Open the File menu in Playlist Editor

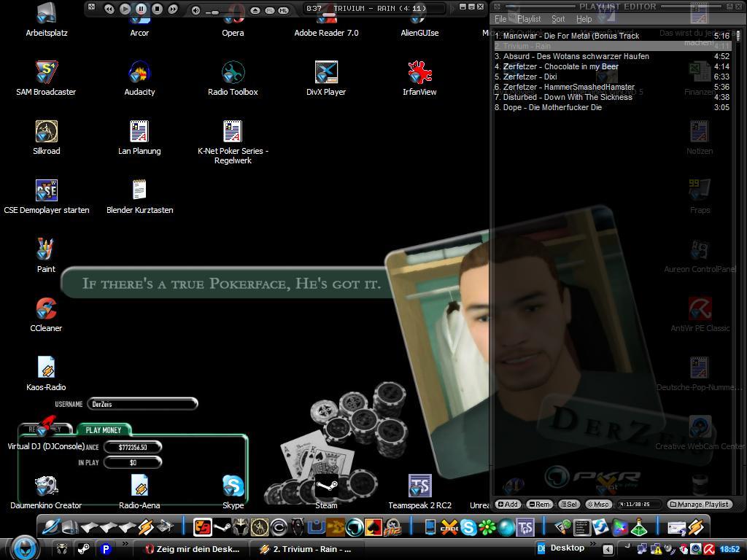click(500, 19)
